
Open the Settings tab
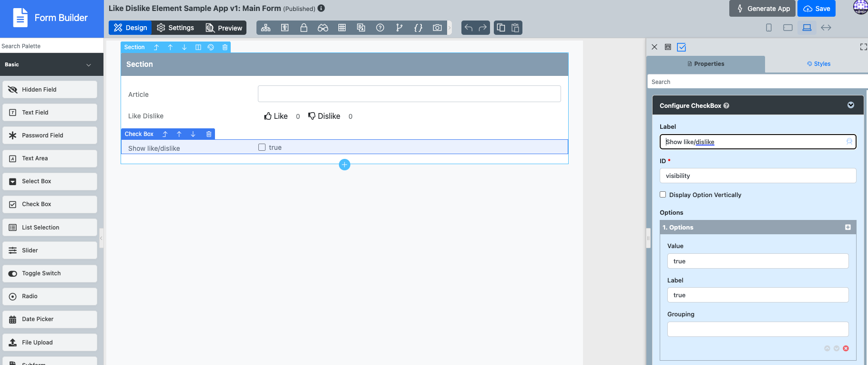(x=175, y=28)
